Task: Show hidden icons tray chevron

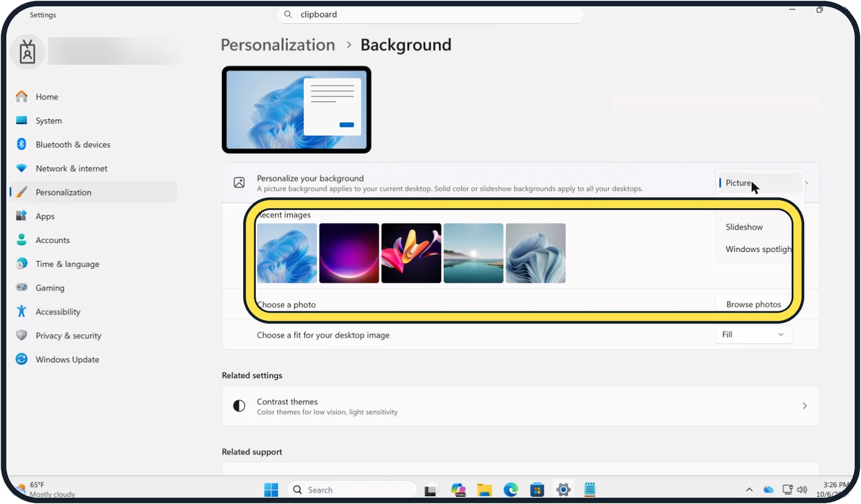Action: point(750,490)
